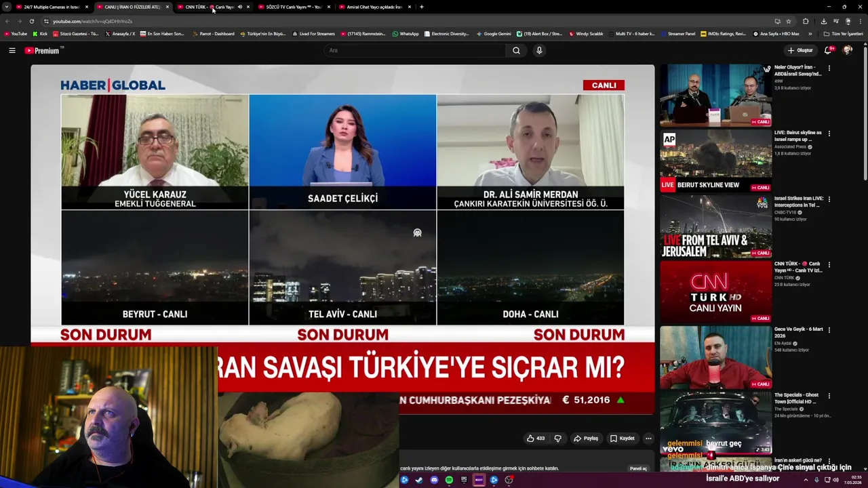Expand the bookmarks bar overflow chevron
Viewport: 868px width, 488px height.
point(810,34)
